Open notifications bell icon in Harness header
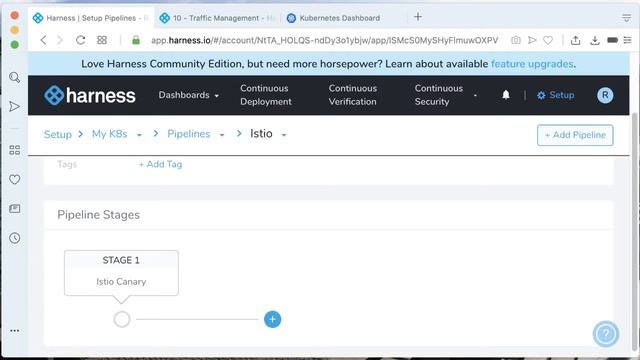The image size is (640, 360). point(506,95)
